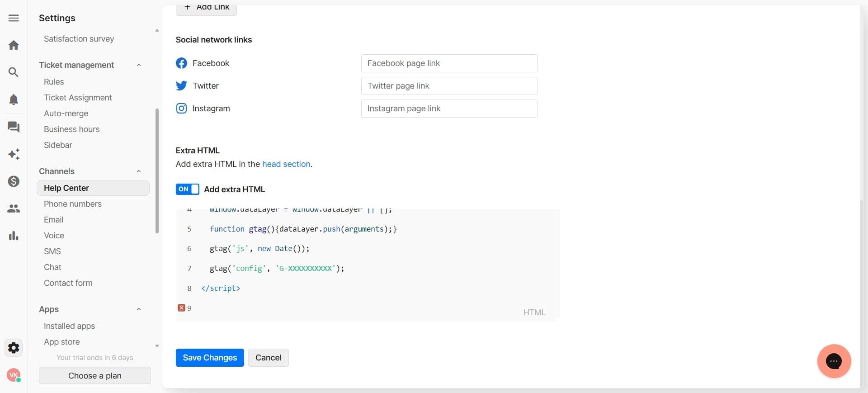Open Phone numbers settings
This screenshot has width=868, height=393.
(73, 204)
